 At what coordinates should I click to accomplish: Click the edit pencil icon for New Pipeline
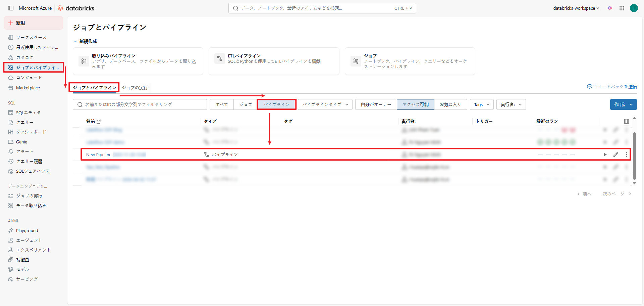pos(616,155)
